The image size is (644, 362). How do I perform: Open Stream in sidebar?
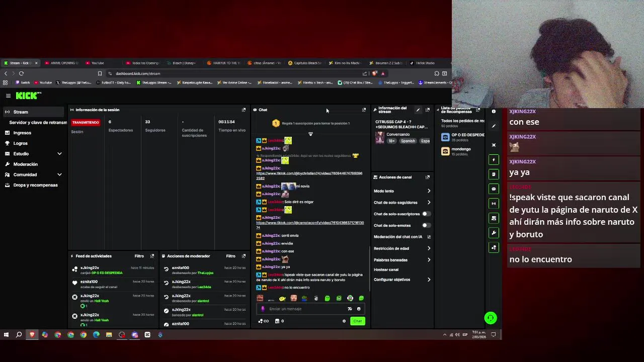[33, 112]
